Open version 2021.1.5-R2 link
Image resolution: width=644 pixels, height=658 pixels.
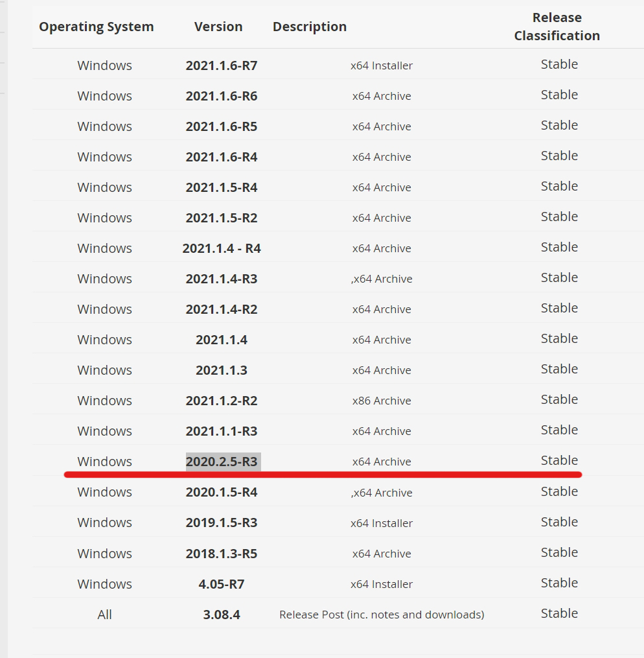tap(221, 218)
